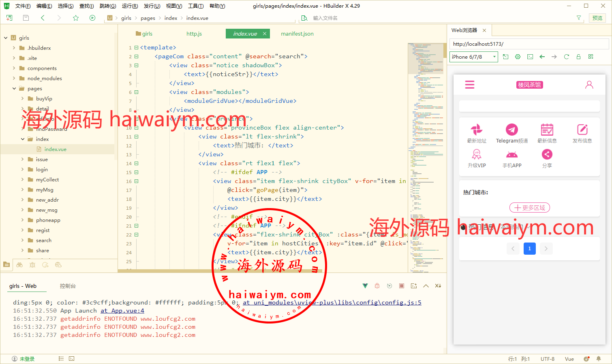The height and width of the screenshot is (364, 612).
Task: Click the run (play) icon in the toolbar
Action: (92, 18)
